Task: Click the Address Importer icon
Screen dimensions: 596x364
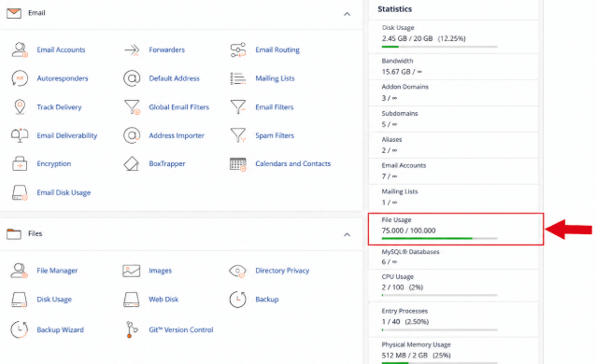Action: pyautogui.click(x=132, y=135)
